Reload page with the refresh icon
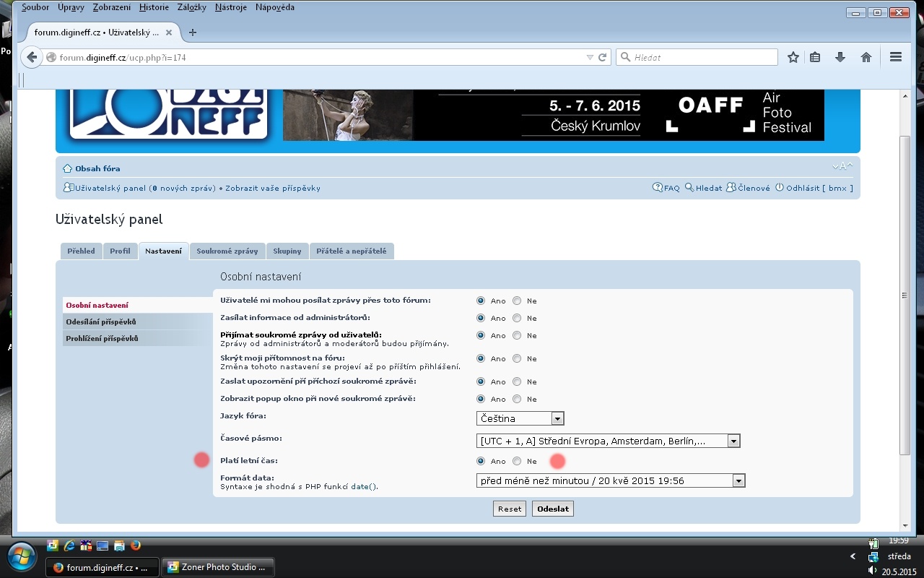The image size is (924, 578). coord(603,58)
